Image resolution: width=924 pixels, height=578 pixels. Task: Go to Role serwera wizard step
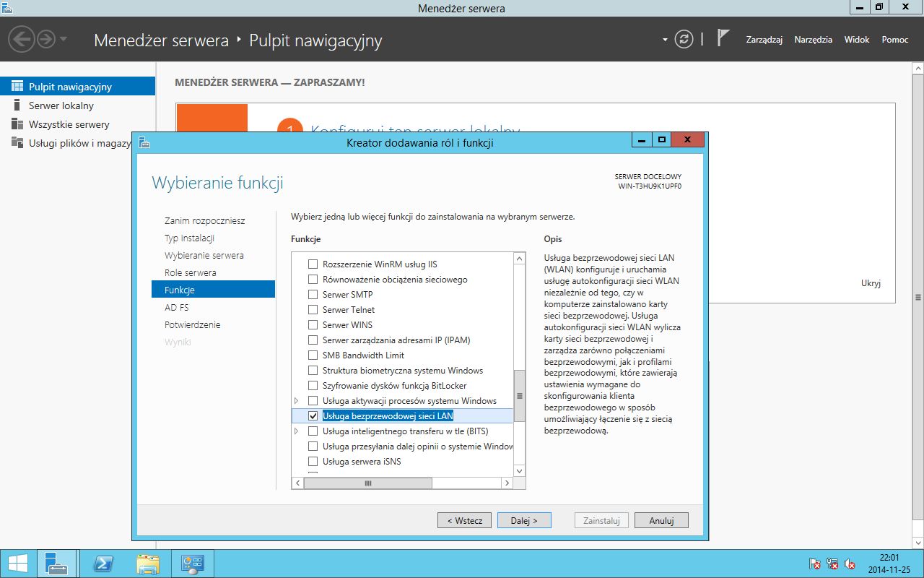point(191,272)
